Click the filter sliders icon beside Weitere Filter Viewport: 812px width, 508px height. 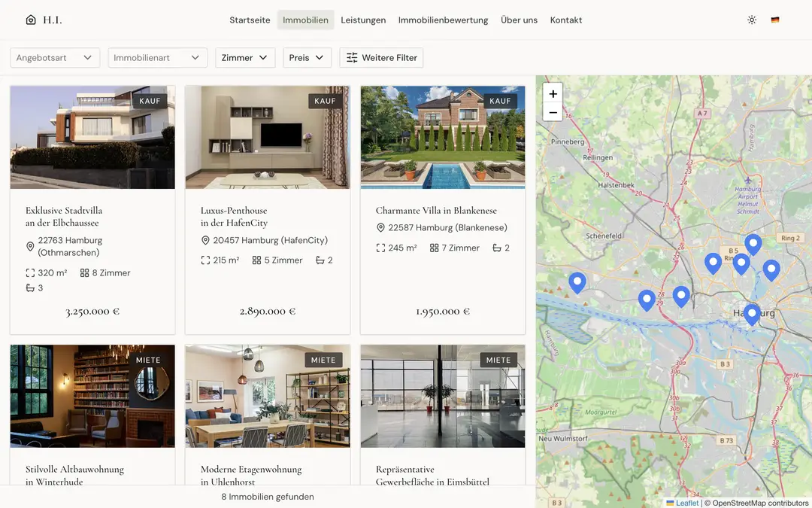point(351,57)
